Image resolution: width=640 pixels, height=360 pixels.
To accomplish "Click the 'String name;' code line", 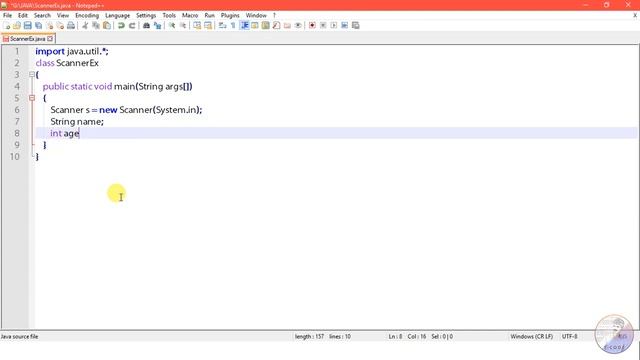I will tap(77, 122).
